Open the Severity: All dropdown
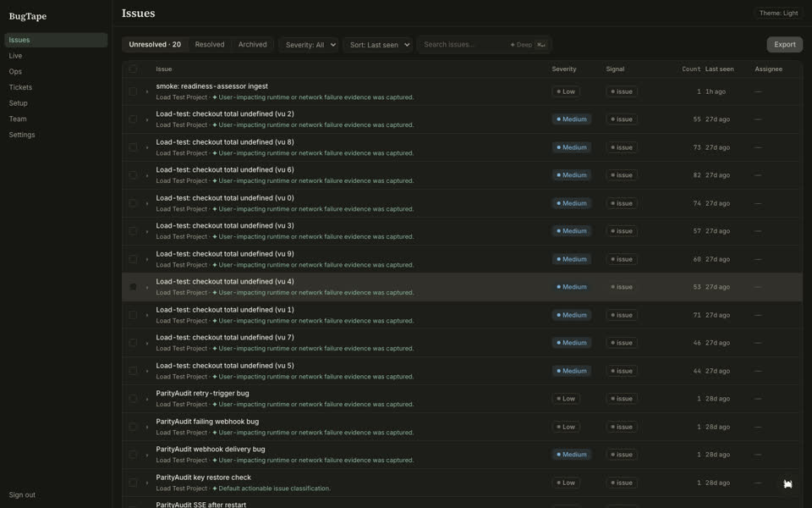The height and width of the screenshot is (508, 812). tap(309, 45)
